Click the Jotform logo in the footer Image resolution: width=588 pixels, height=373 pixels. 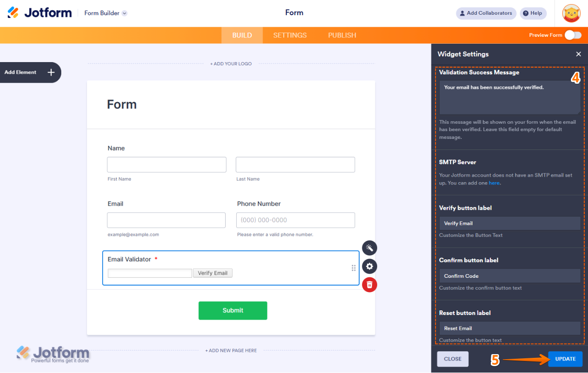[53, 353]
